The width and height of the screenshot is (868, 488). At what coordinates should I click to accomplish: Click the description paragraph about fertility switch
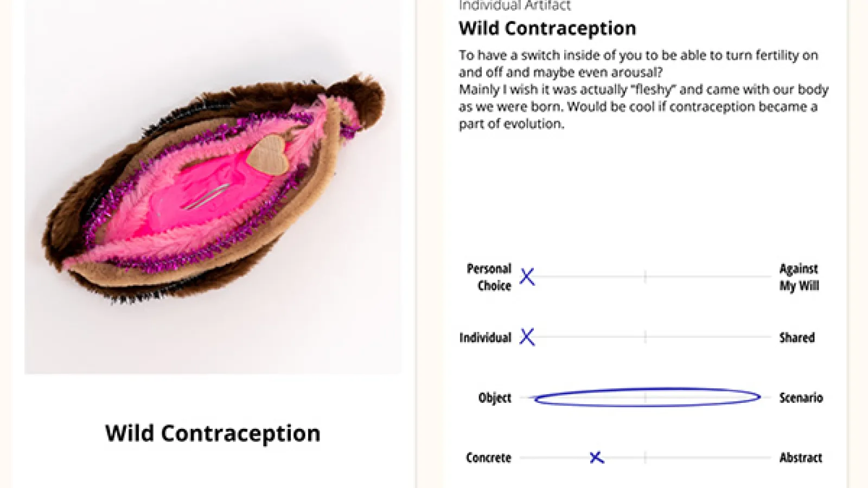[x=643, y=89]
